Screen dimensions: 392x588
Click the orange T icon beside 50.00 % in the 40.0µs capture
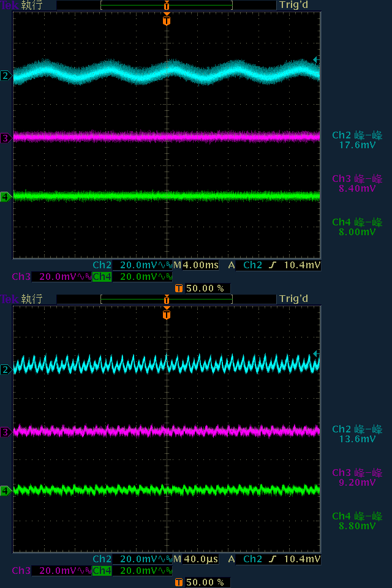[x=179, y=582]
